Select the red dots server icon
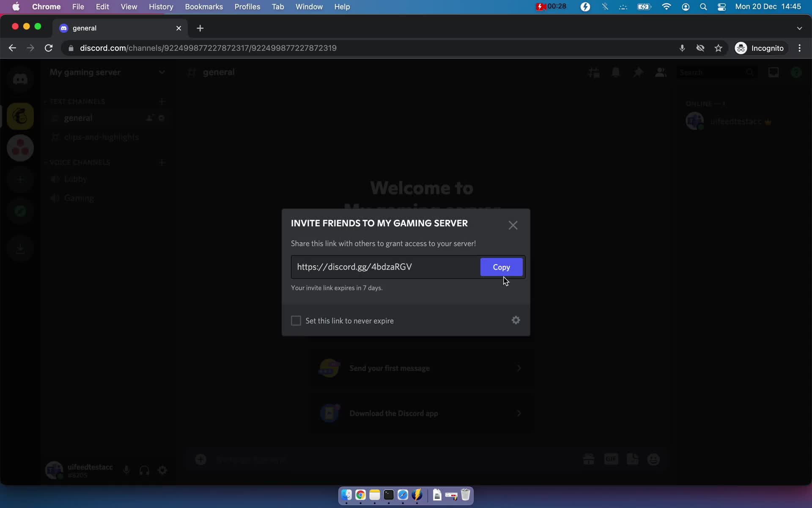This screenshot has width=812, height=508. 20,148
